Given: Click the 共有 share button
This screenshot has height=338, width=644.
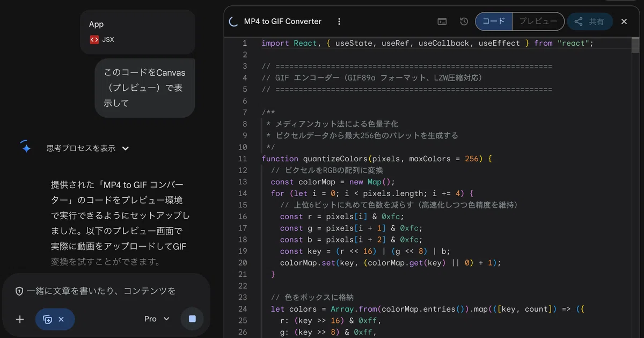Looking at the screenshot, I should [590, 21].
